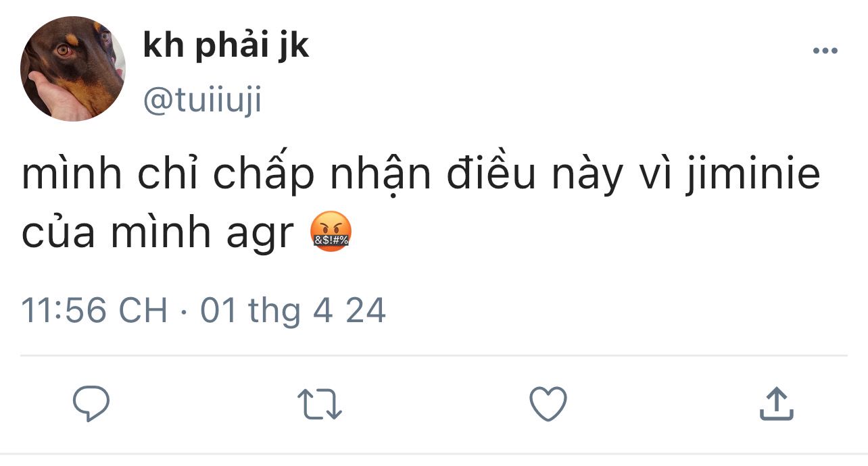Retweet this post using the arrows icon
This screenshot has width=868, height=466.
(320, 405)
